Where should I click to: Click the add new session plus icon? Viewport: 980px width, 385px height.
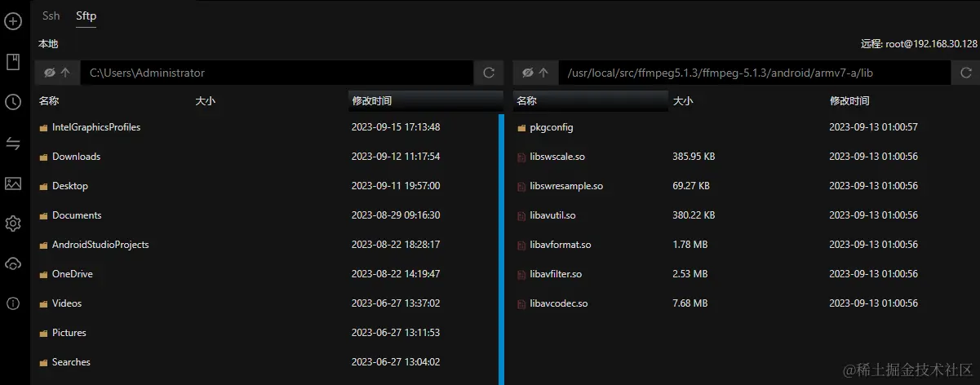[13, 22]
